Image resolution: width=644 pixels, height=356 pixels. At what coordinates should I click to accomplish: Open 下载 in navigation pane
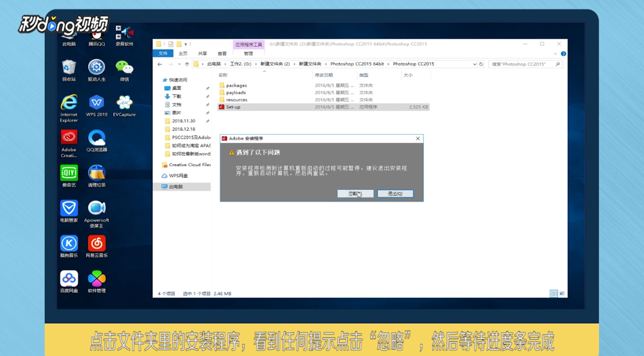[x=177, y=96]
